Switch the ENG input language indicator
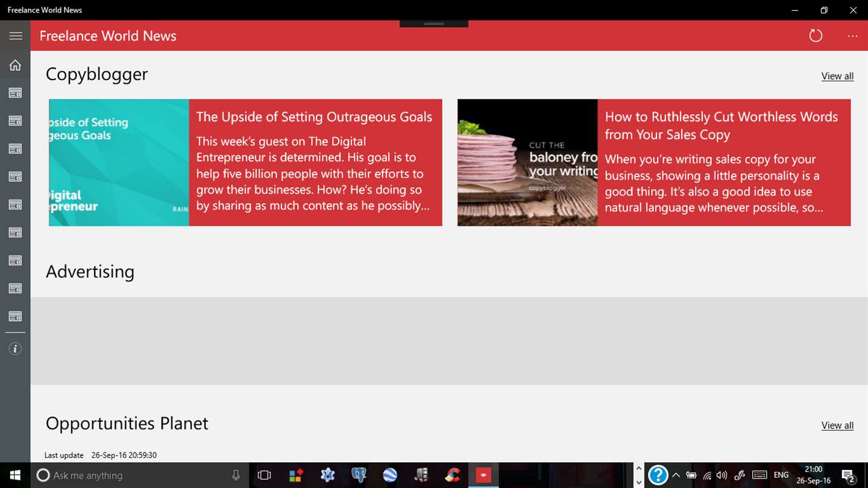Viewport: 868px width, 488px height. [x=781, y=475]
